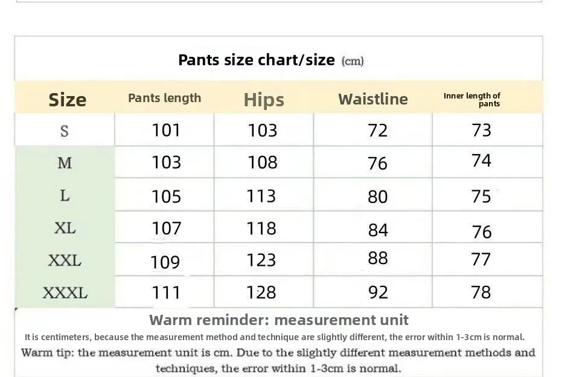Click the XL size row label
The image size is (588, 377).
coord(65,228)
